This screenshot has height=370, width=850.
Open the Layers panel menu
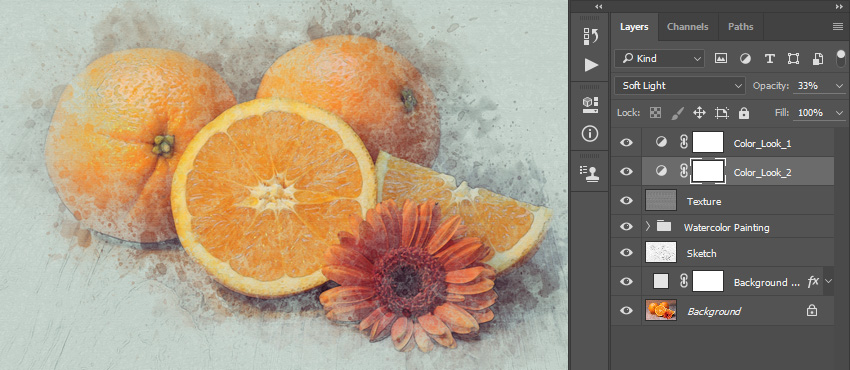point(838,27)
